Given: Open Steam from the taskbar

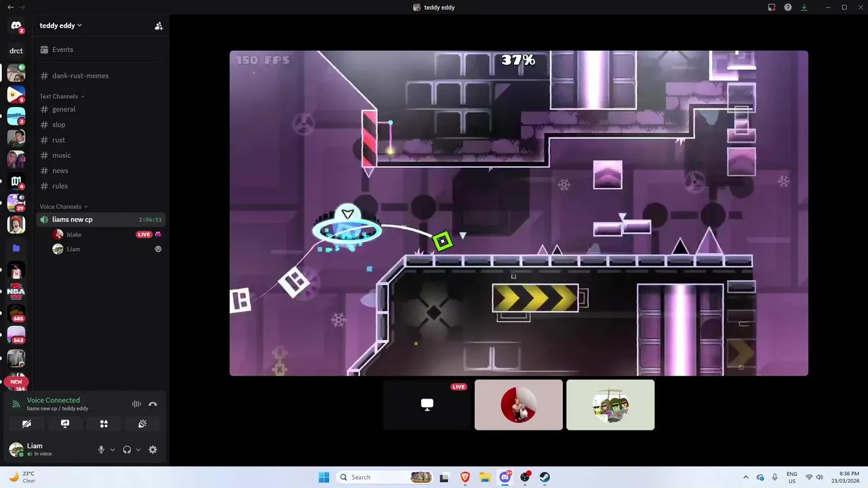Looking at the screenshot, I should pyautogui.click(x=545, y=477).
